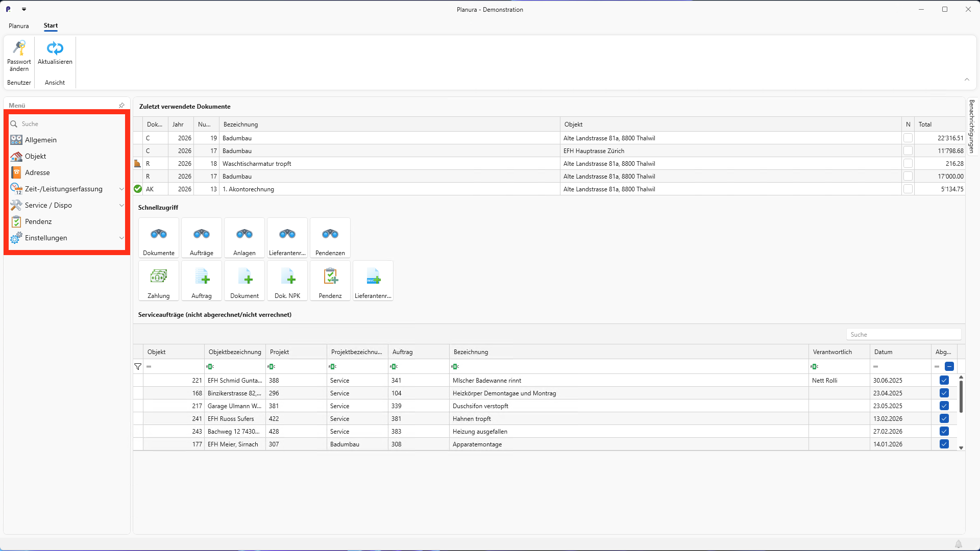This screenshot has width=980, height=551.
Task: Create new Dok. NPK document
Action: [x=287, y=281]
